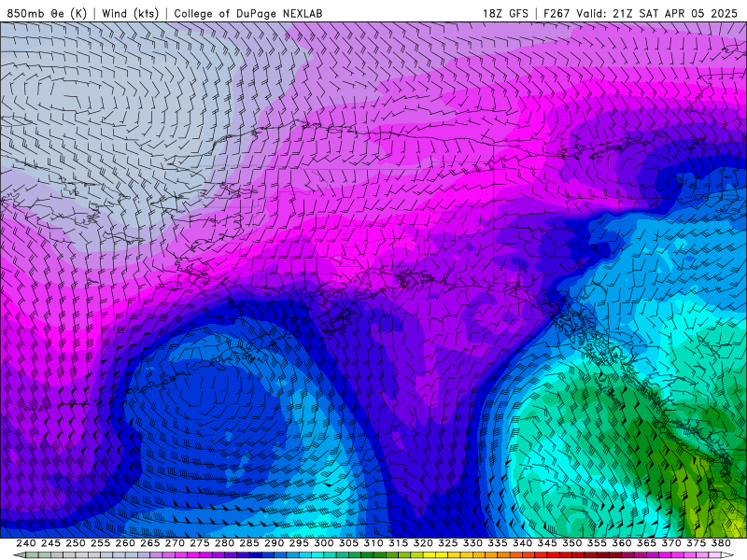This screenshot has height=560, width=747.
Task: Click the 260 value on the color scale
Action: point(125,543)
